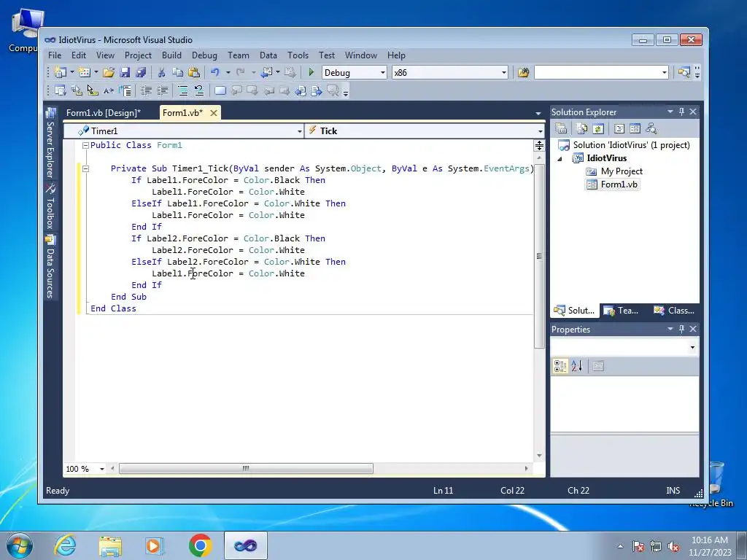Image resolution: width=747 pixels, height=560 pixels.
Task: Click View Designer icon in Solution Explorer
Action: 635,128
